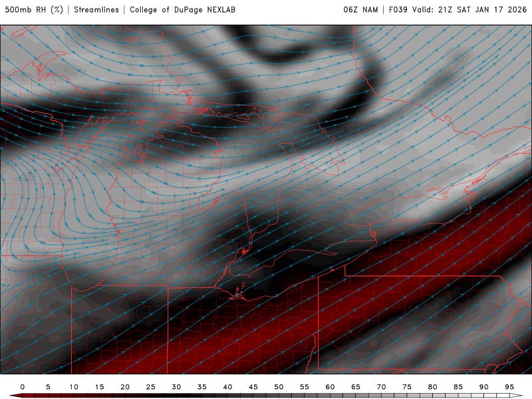
Task: Click the colorbar label "60"
Action: 330,387
